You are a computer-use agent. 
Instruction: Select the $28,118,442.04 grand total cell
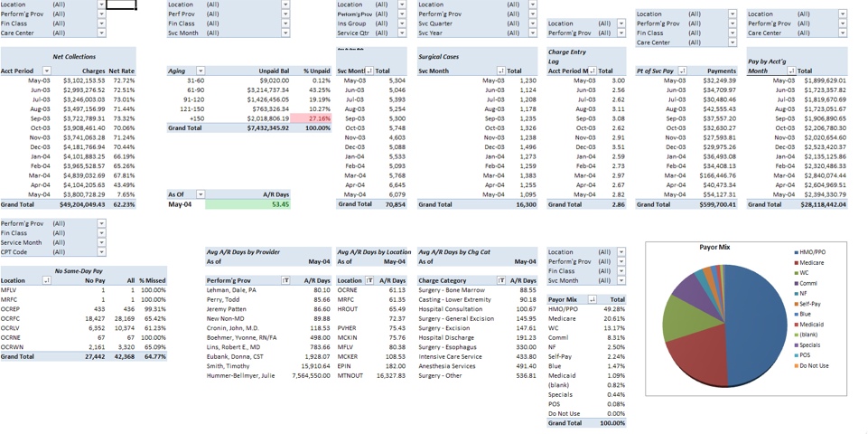822,204
